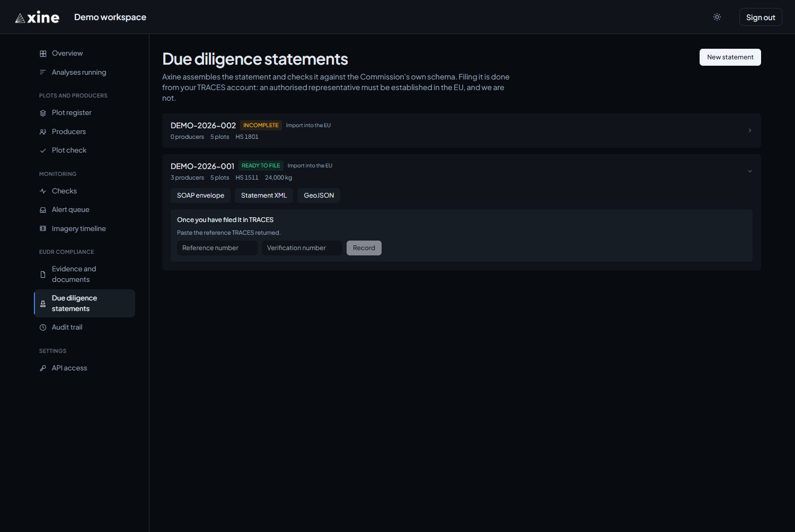Click the Demo workspace title
Viewport: 795px width, 532px height.
(x=110, y=17)
